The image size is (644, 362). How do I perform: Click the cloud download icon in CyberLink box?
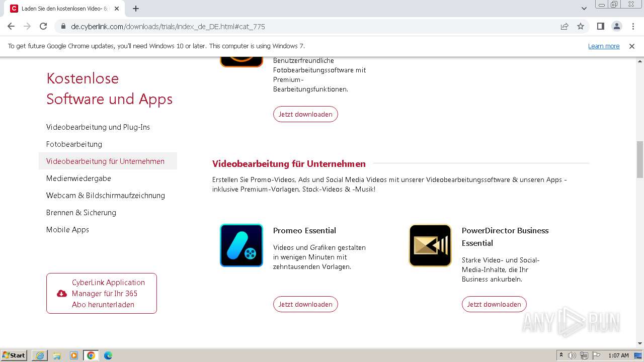pos(62,294)
